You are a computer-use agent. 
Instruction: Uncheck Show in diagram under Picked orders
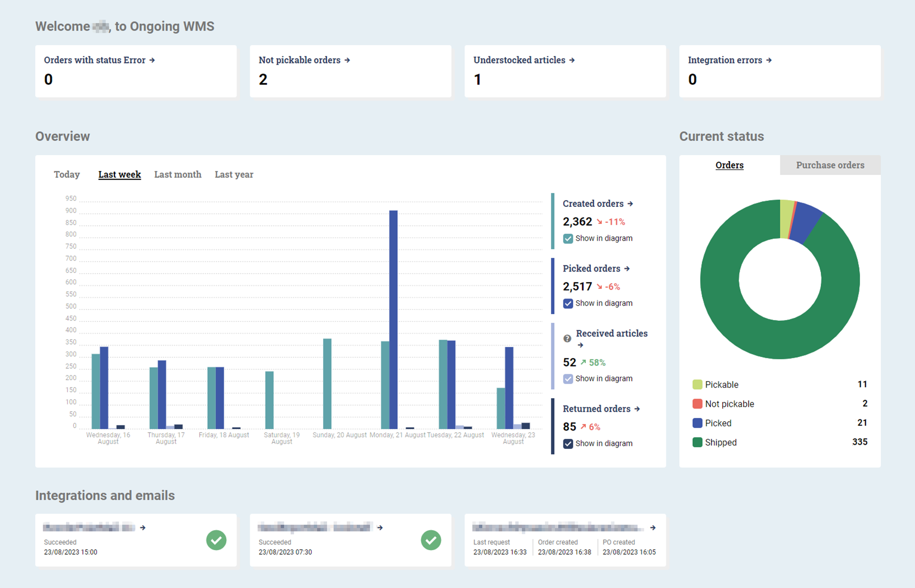pyautogui.click(x=567, y=303)
